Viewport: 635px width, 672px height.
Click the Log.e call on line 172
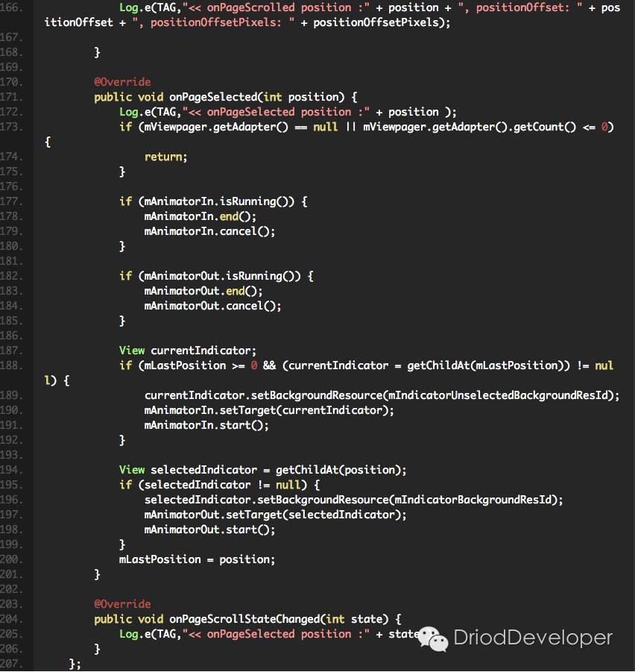point(288,112)
